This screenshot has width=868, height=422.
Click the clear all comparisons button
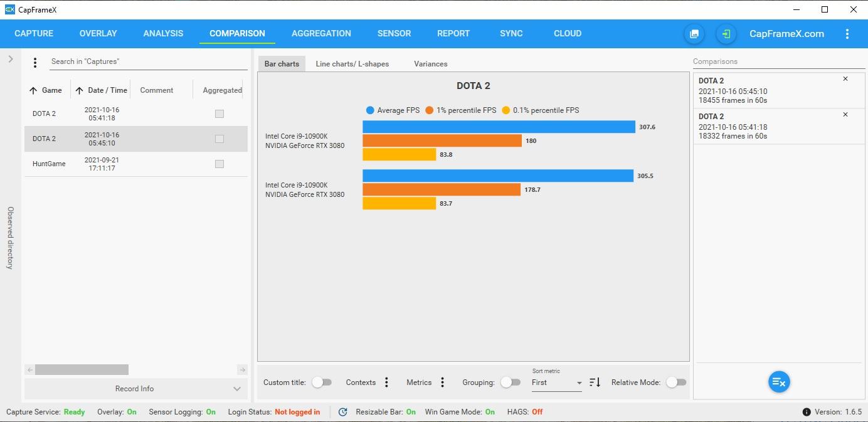pyautogui.click(x=779, y=382)
